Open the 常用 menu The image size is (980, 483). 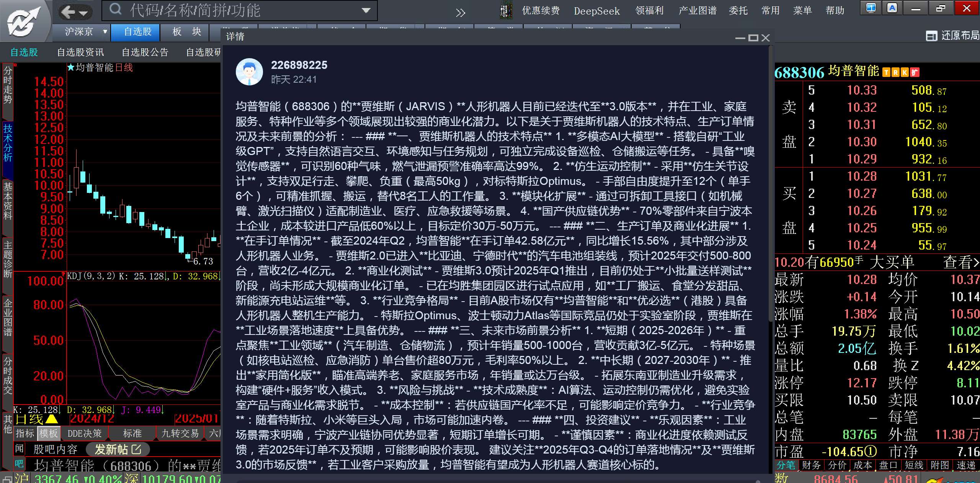click(770, 11)
